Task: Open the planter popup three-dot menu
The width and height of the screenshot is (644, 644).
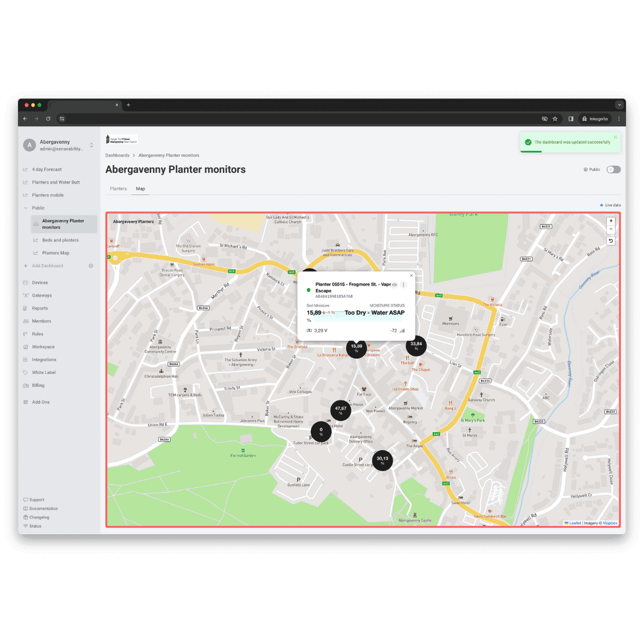Action: [403, 285]
